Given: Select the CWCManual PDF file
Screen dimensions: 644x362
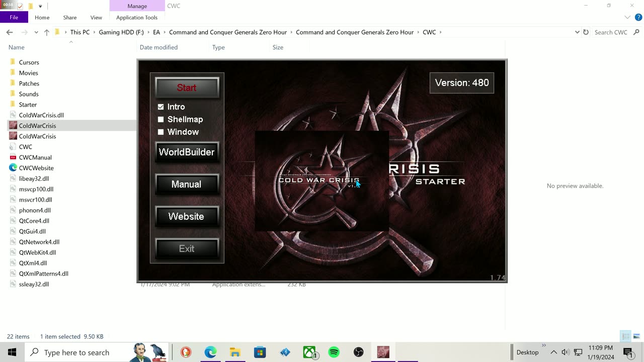Looking at the screenshot, I should 35,157.
